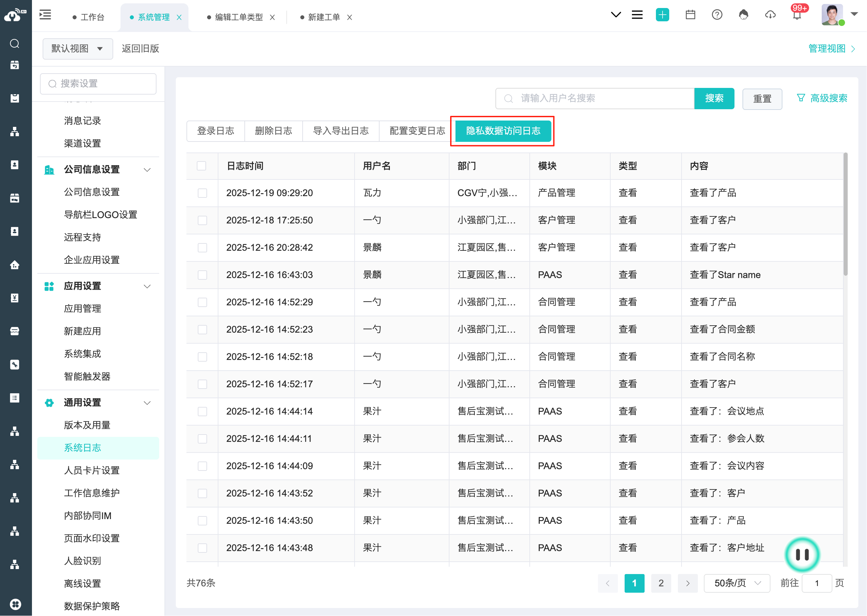The image size is (867, 616).
Task: Open the calendar icon in top bar
Action: click(690, 15)
